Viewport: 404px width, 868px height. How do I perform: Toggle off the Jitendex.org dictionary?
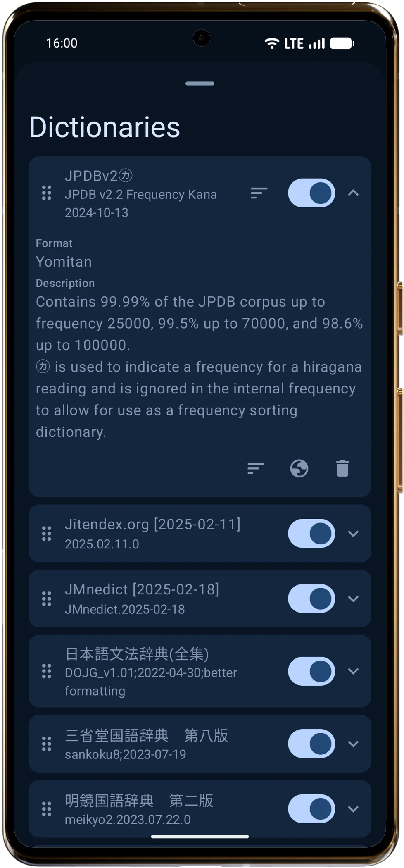tap(311, 533)
